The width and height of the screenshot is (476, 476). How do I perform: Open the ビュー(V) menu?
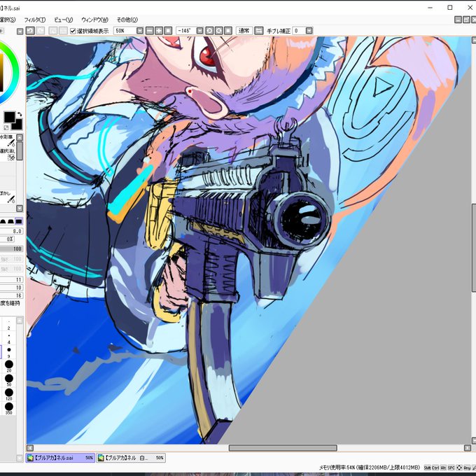64,20
